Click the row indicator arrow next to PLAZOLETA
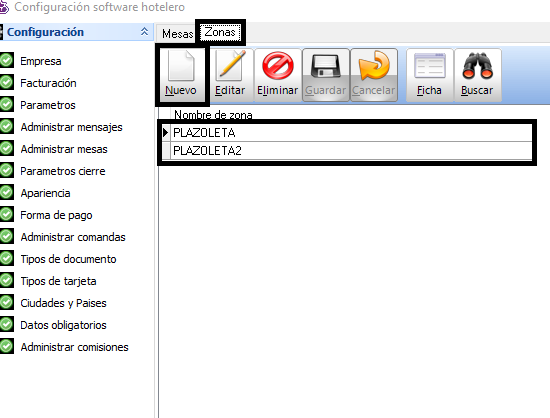 click(x=166, y=133)
